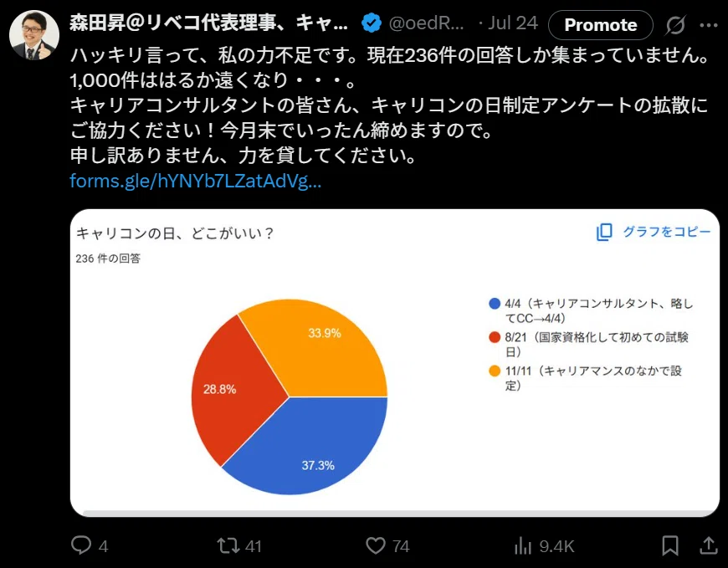Bookmark this tweet

pos(670,545)
